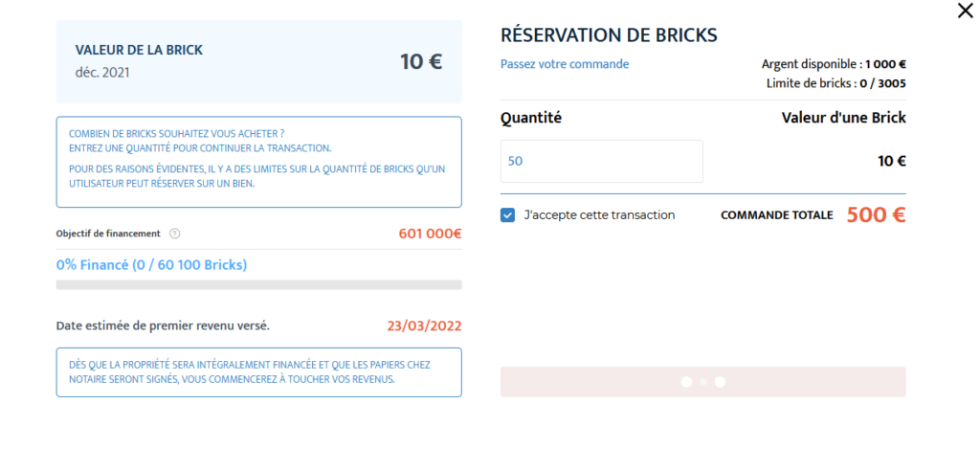Click the Passez votre commande link
The width and height of the screenshot is (980, 471).
point(565,64)
